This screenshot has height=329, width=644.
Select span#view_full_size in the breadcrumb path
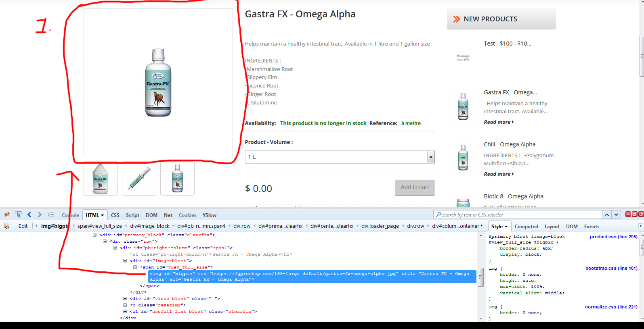click(100, 226)
